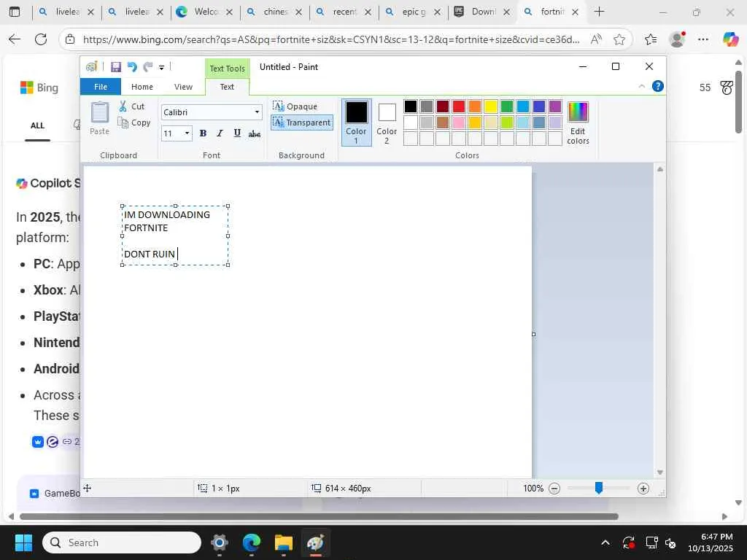Click Zoom out minus button in Paint
Screen dimensions: 747x560
click(554, 488)
